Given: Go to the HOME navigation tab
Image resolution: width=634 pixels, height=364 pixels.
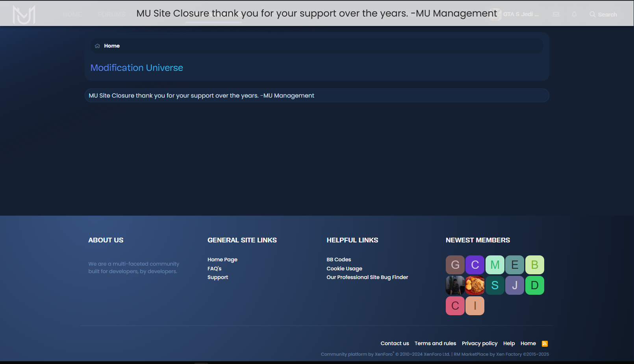Looking at the screenshot, I should (72, 15).
